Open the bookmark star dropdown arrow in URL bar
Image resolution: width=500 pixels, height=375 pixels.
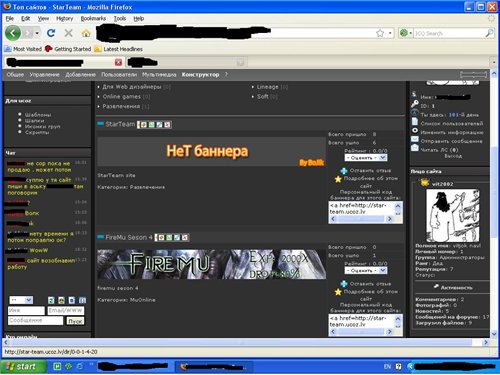[390, 33]
